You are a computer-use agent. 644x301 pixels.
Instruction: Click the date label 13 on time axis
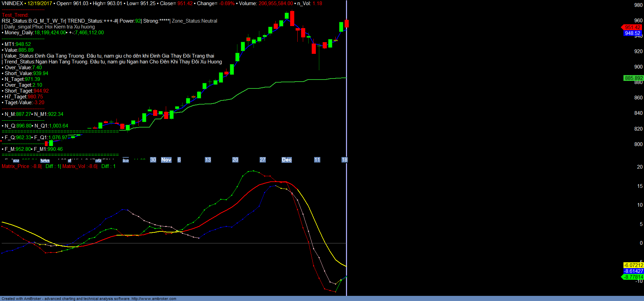pos(208,160)
